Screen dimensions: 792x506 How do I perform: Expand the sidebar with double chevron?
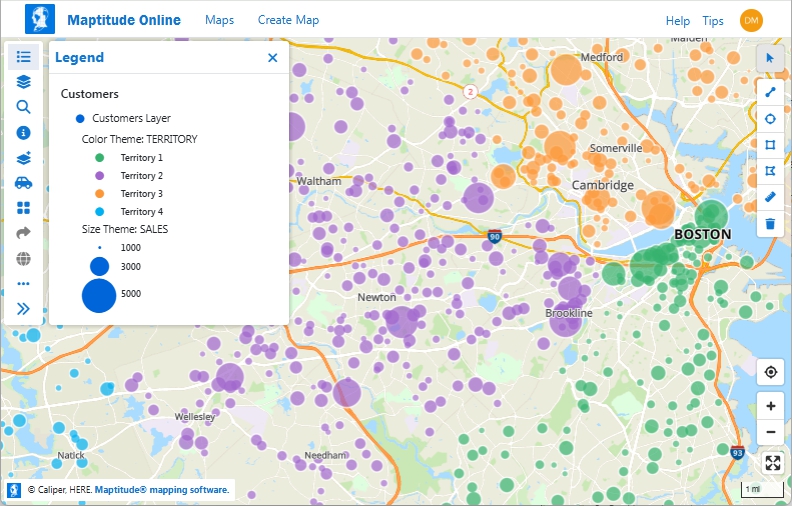(x=24, y=309)
